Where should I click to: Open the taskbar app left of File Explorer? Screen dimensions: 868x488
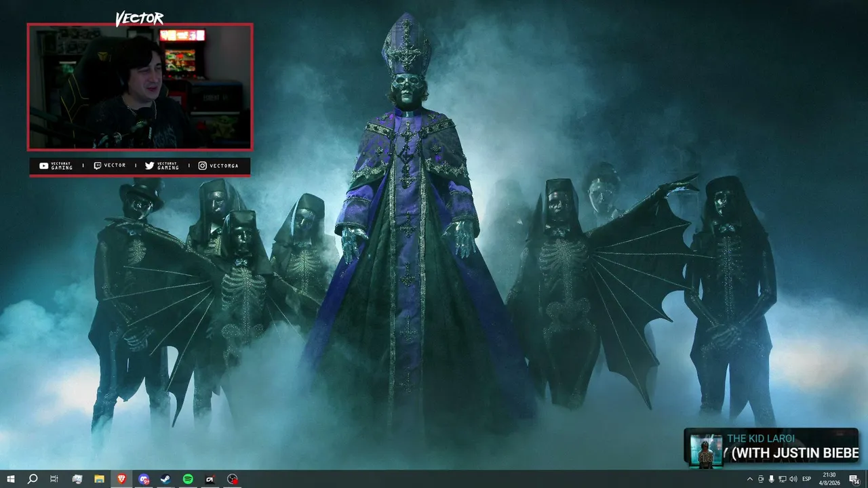tap(77, 479)
